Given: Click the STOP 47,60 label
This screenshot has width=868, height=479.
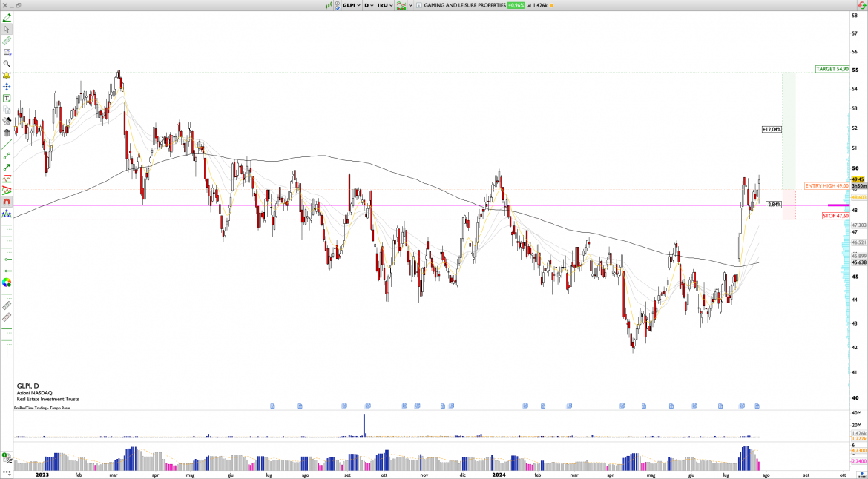Looking at the screenshot, I should pyautogui.click(x=835, y=216).
